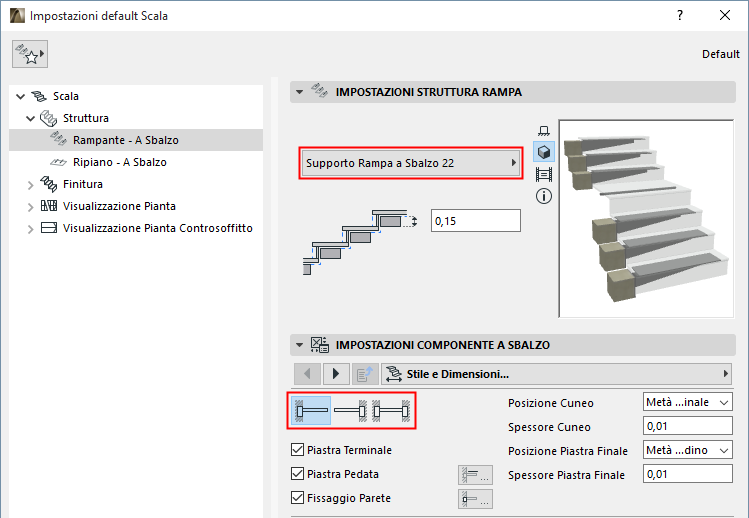Click the transfer parameters icon button
Viewport: 749px width, 518px height.
(365, 374)
